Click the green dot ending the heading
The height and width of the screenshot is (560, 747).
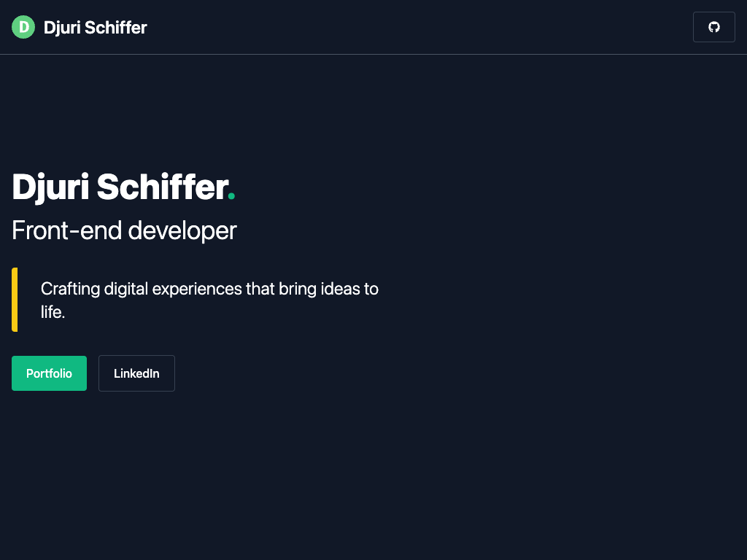point(231,196)
